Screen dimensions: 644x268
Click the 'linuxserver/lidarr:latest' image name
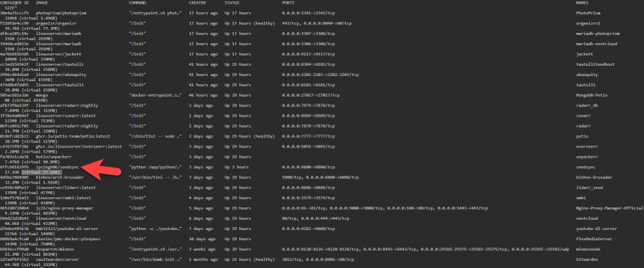click(x=66, y=188)
